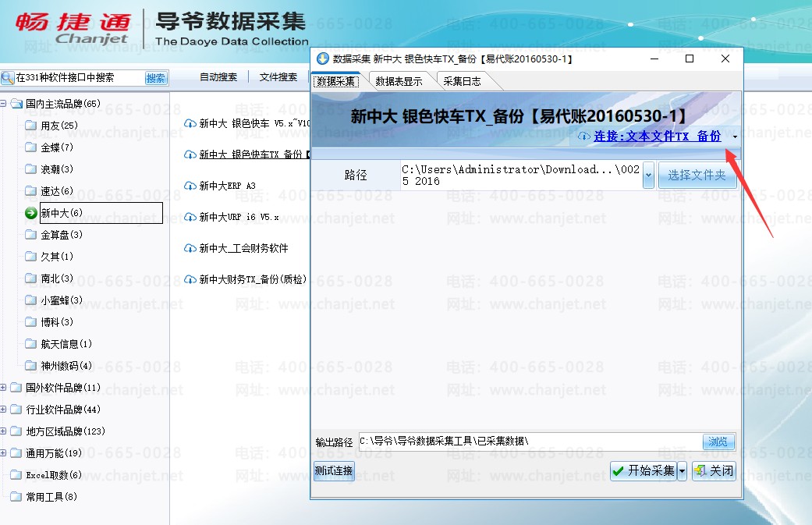Click the cloud icon of 新中大财务TX_备份(质检)

click(x=190, y=279)
